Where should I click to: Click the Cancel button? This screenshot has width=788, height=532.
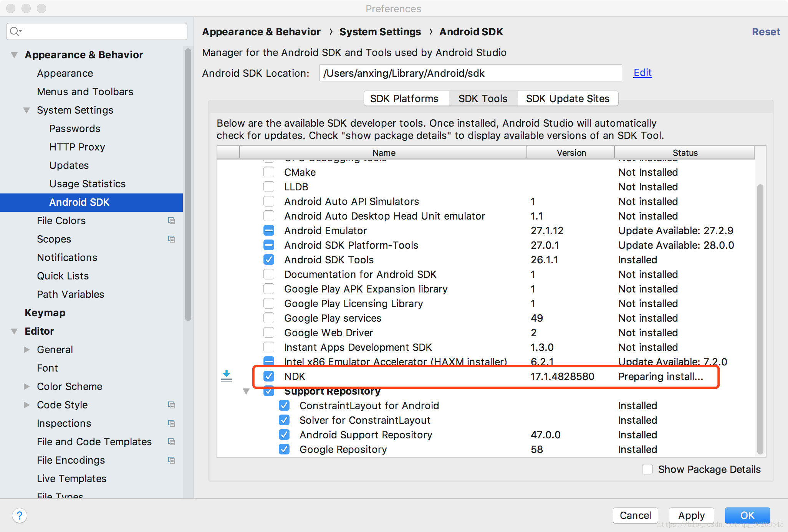[x=635, y=515]
